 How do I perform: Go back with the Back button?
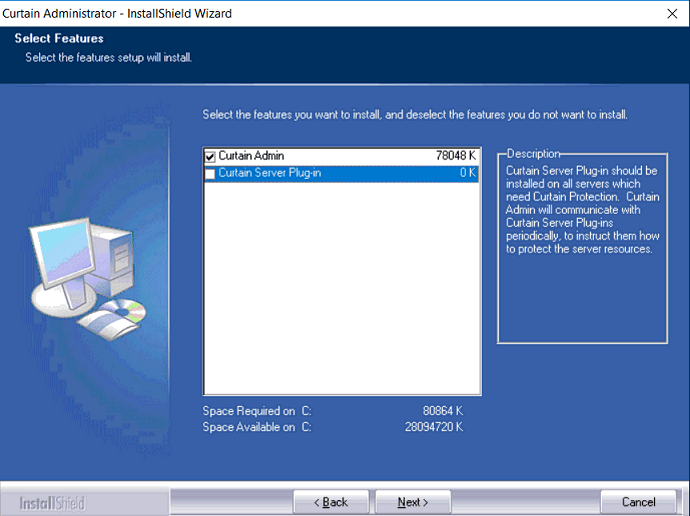click(x=331, y=502)
